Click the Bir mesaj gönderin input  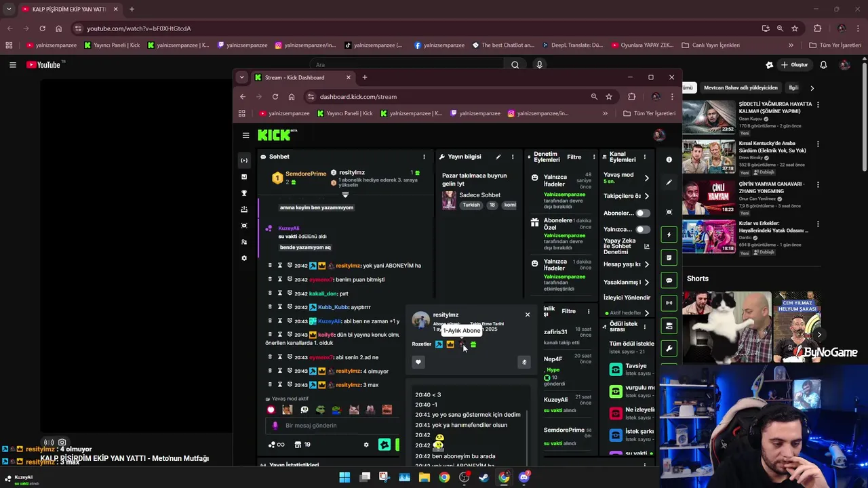tap(332, 426)
